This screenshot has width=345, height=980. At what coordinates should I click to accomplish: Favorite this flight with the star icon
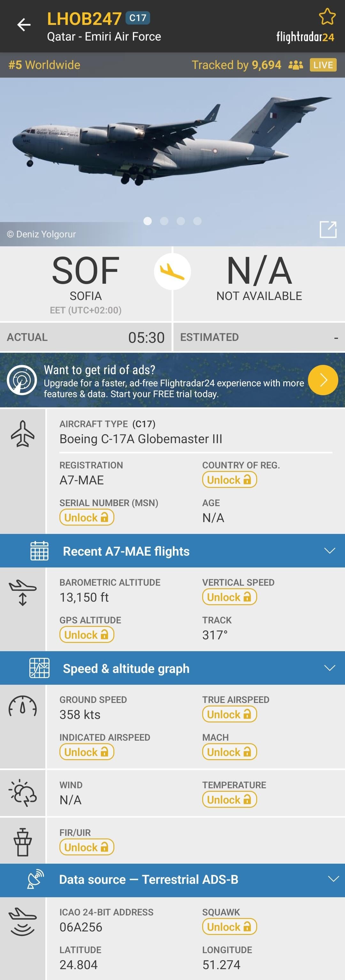327,17
